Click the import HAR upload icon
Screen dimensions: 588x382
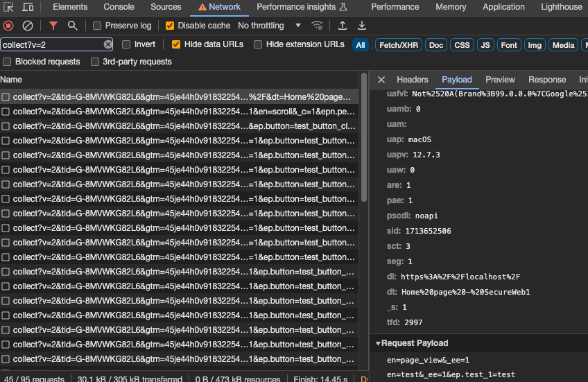click(x=343, y=26)
